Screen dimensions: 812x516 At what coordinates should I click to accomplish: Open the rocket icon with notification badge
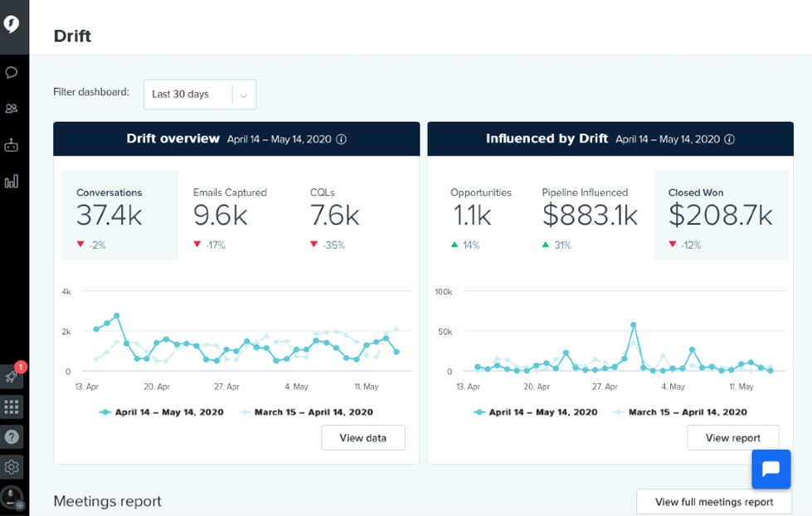[12, 376]
